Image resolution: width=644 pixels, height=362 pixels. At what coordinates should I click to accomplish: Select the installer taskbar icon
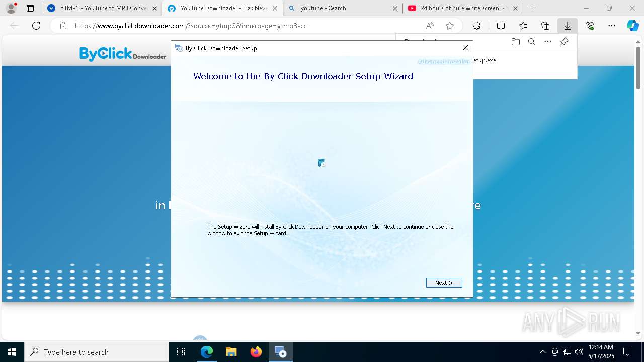pos(281,352)
